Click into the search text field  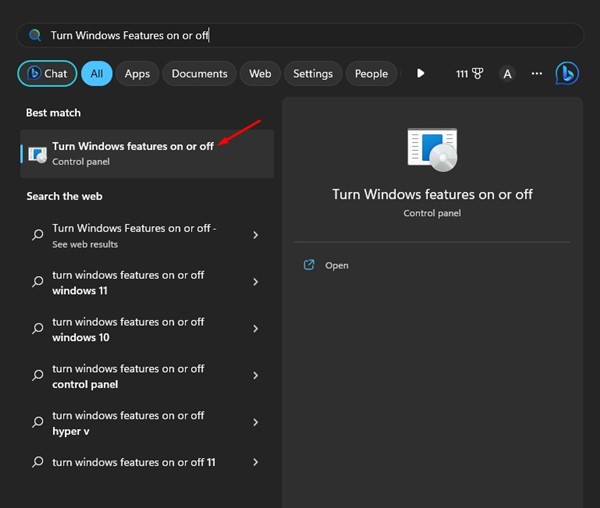coord(300,35)
